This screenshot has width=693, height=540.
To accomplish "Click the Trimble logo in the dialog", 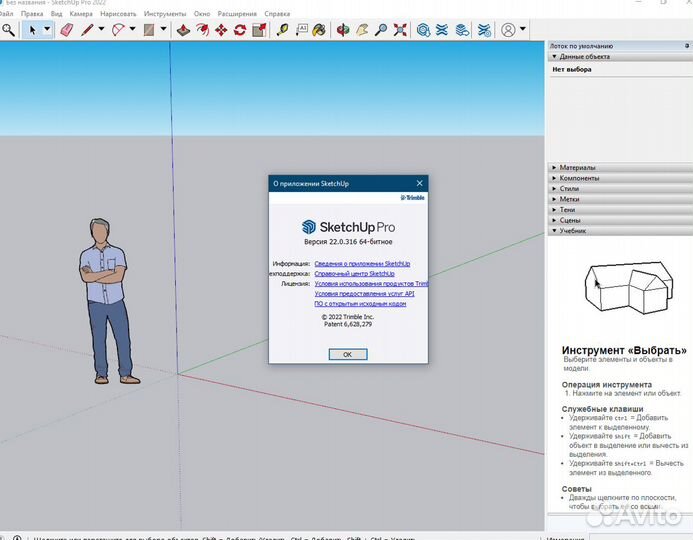I will tap(412, 198).
